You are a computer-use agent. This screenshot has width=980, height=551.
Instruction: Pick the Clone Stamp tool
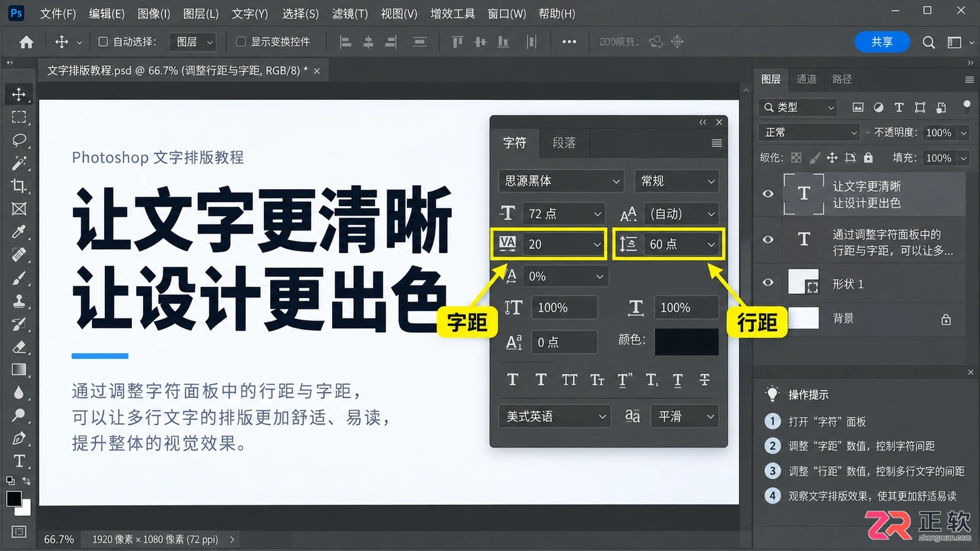tap(19, 301)
